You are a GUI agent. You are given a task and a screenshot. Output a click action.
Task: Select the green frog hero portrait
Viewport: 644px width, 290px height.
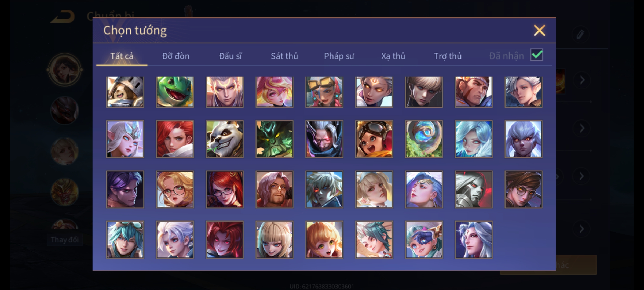(175, 92)
